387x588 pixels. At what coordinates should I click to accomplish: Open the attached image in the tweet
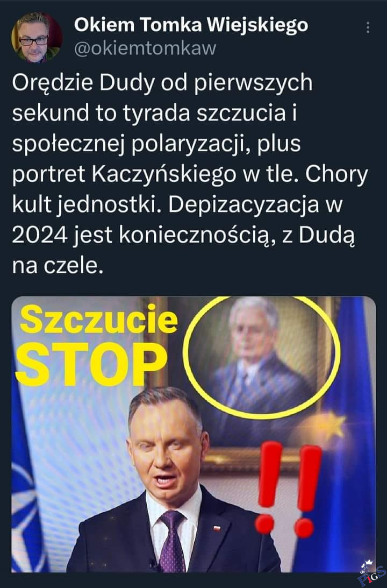(x=193, y=434)
